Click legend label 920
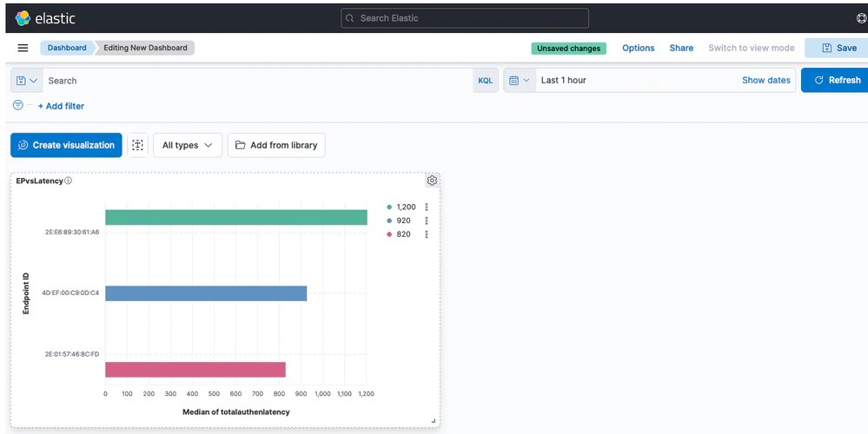Screen dimensions: 868x434 (403, 220)
